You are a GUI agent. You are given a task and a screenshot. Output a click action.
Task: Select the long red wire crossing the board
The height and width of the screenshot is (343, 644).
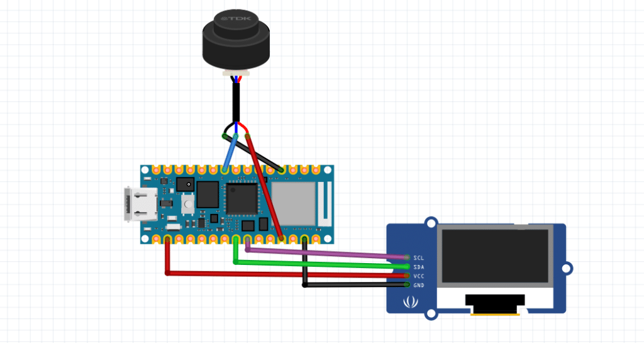tap(264, 186)
